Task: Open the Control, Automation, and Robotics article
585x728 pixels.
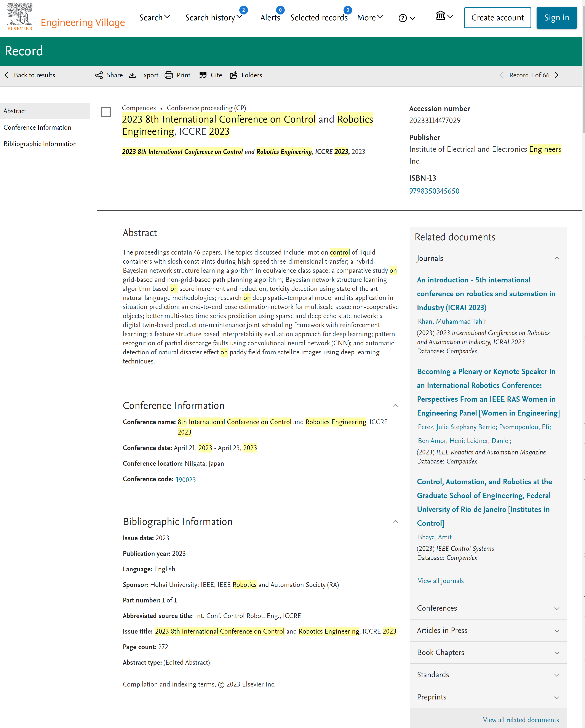Action: pos(484,502)
